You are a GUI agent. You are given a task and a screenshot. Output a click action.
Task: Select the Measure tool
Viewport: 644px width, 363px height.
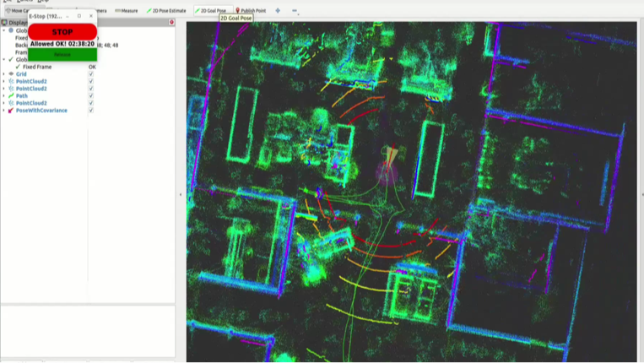tap(127, 11)
